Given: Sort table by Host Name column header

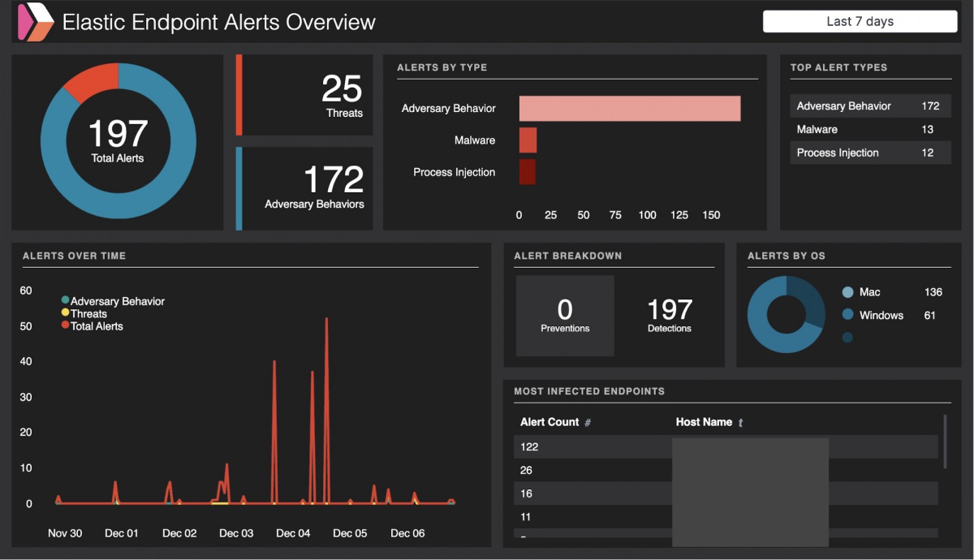Looking at the screenshot, I should (704, 422).
